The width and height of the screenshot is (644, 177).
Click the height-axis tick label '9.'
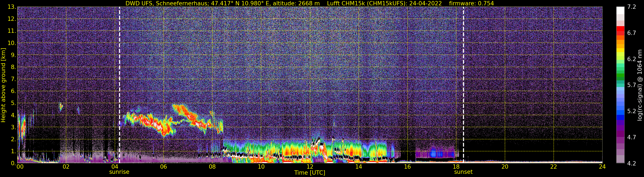point(13,55)
